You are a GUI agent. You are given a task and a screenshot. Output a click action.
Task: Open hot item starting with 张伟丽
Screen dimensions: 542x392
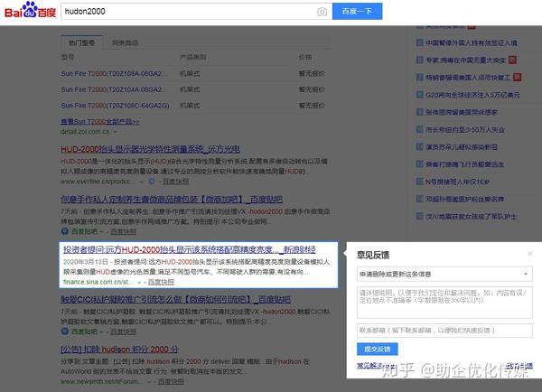pos(462,112)
